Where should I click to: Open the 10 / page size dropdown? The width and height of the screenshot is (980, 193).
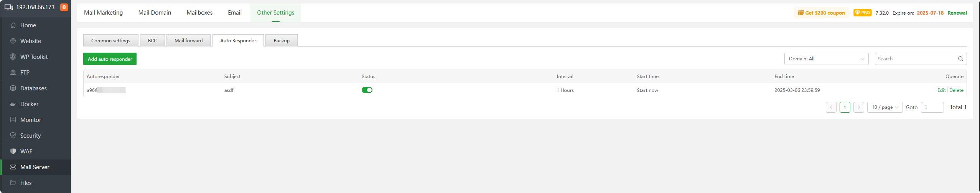point(885,107)
